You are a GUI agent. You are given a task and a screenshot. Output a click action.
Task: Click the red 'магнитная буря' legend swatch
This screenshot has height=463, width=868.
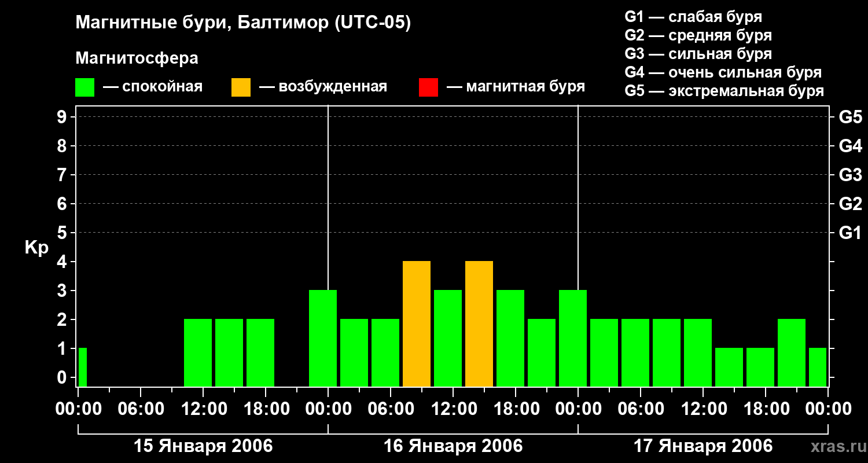(x=428, y=87)
